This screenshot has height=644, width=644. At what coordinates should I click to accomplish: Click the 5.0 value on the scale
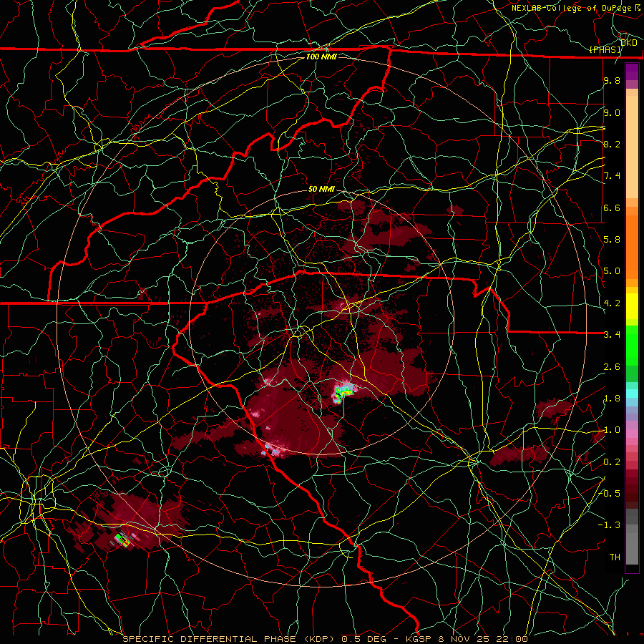[612, 271]
